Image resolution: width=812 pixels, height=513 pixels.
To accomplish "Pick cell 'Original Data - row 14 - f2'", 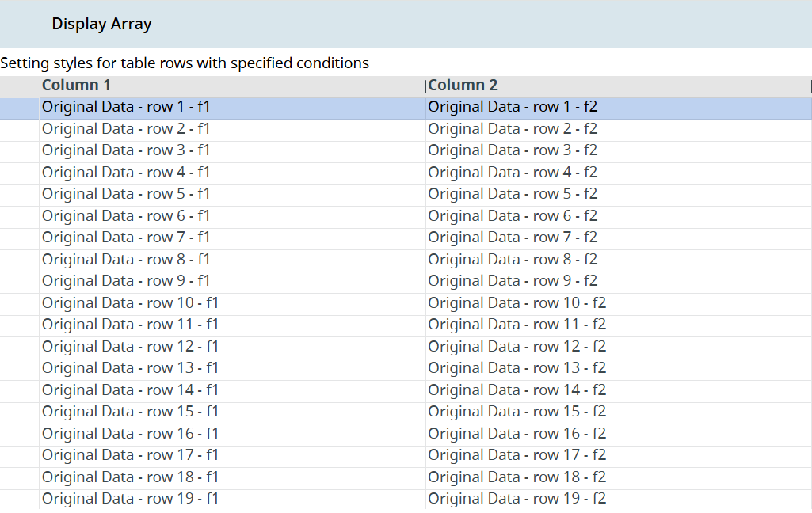I will pyautogui.click(x=517, y=390).
